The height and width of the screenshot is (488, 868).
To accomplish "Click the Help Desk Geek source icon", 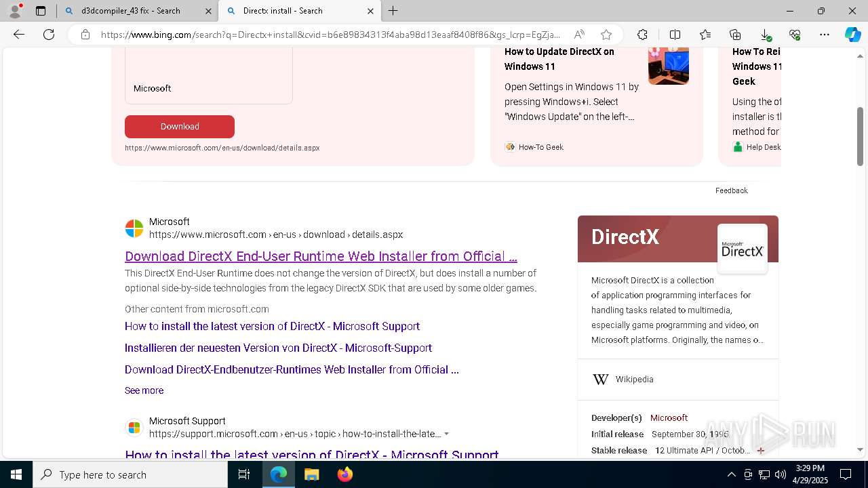I will point(738,147).
